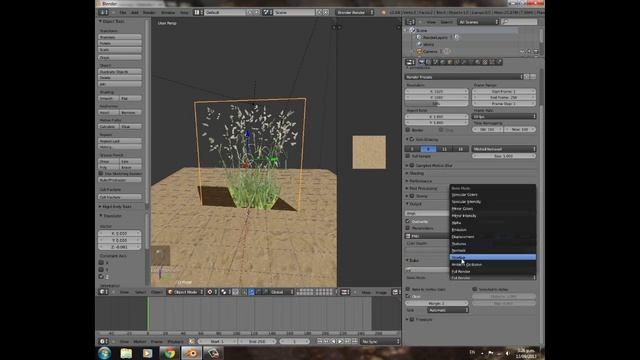Choose Shadow in the bake mode list
The height and width of the screenshot is (360, 640).
[493, 257]
